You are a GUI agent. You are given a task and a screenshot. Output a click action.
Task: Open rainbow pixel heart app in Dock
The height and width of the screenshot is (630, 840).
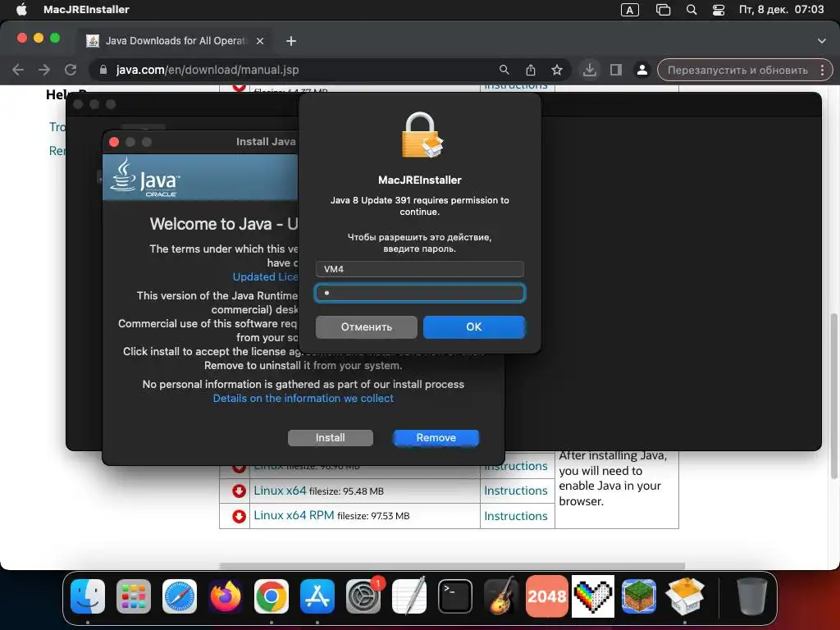[x=592, y=596]
